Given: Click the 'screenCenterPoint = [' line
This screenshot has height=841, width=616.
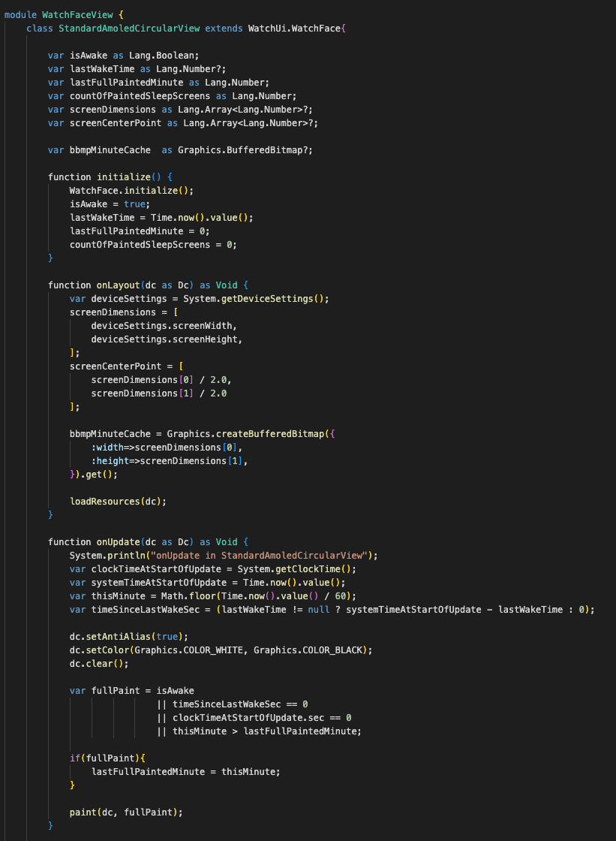Looking at the screenshot, I should click(x=126, y=366).
